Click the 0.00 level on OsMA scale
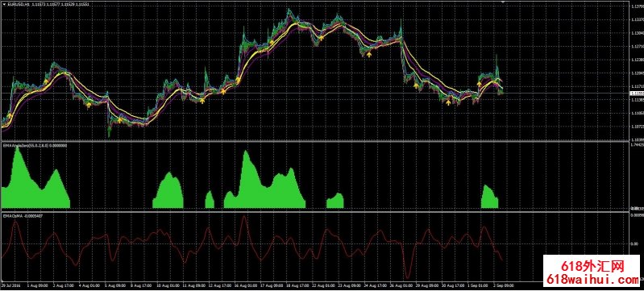 click(634, 243)
